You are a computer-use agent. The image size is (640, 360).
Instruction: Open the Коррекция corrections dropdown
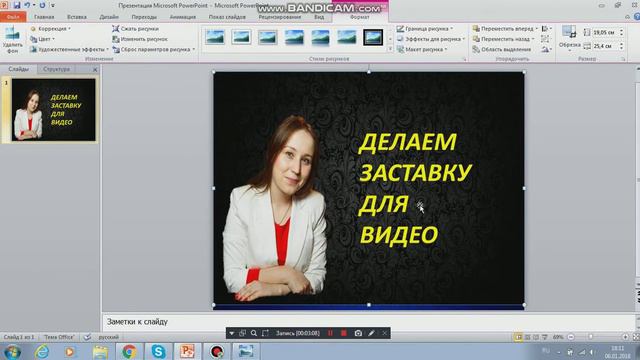click(50, 29)
